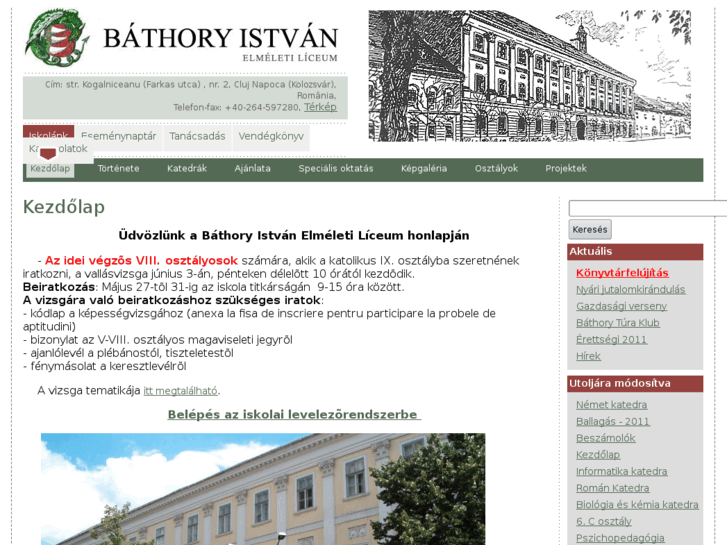Focus the search text field
727x545 pixels.
[648, 208]
